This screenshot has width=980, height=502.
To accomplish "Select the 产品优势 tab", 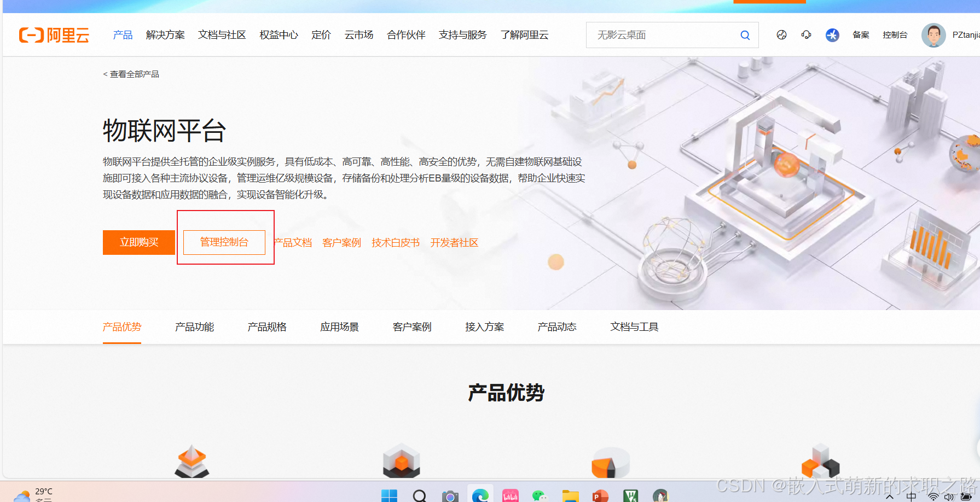I will point(122,327).
